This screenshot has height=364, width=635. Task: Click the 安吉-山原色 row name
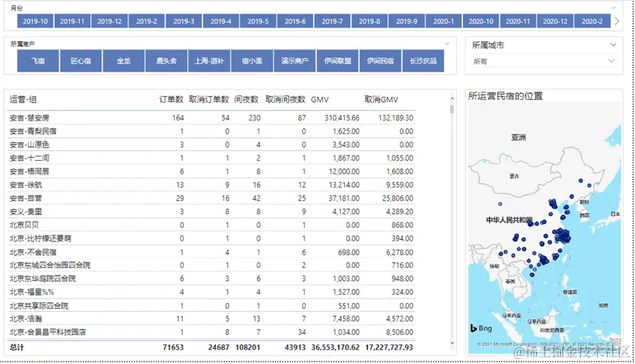pyautogui.click(x=29, y=145)
